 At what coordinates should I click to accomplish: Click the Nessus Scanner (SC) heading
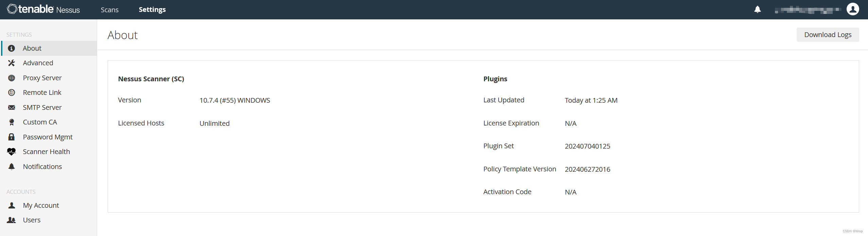click(x=151, y=79)
